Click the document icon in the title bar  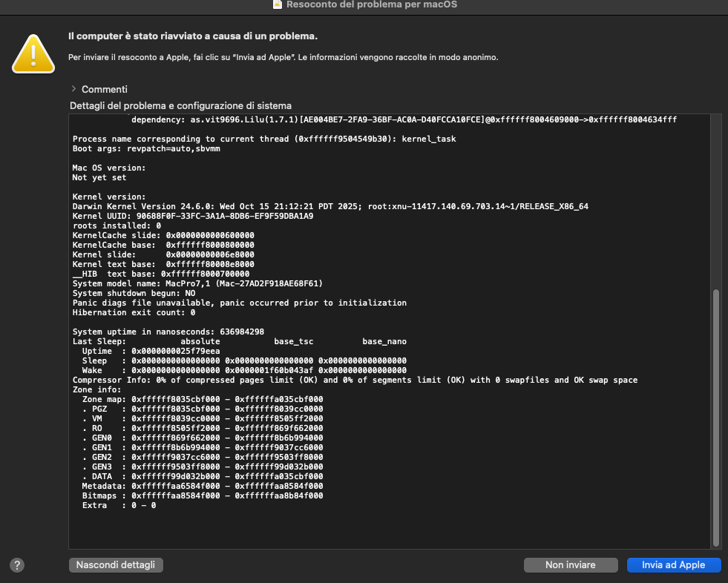click(278, 4)
